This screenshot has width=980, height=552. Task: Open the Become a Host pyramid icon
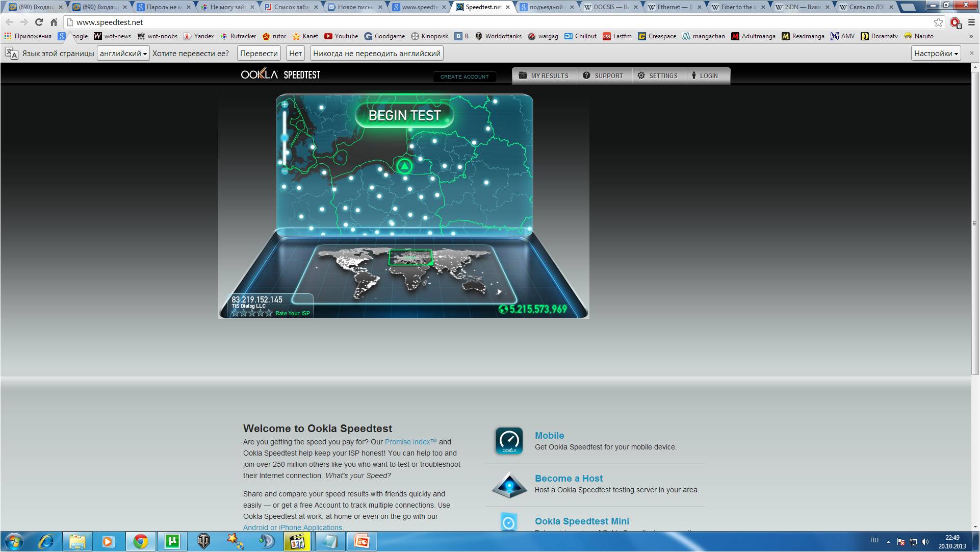[509, 485]
